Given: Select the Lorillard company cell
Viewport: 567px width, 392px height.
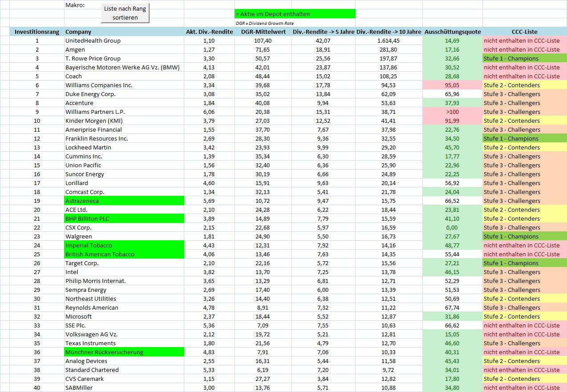Looking at the screenshot, I should click(x=124, y=183).
